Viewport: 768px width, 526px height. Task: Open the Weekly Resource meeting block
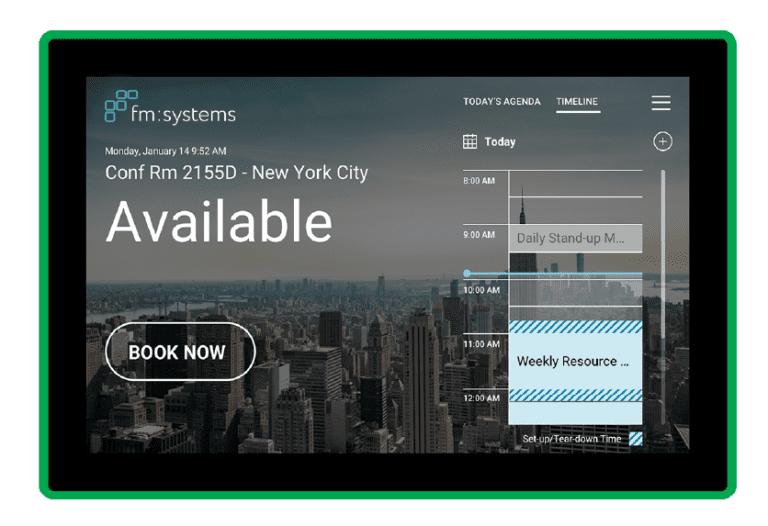coord(575,361)
